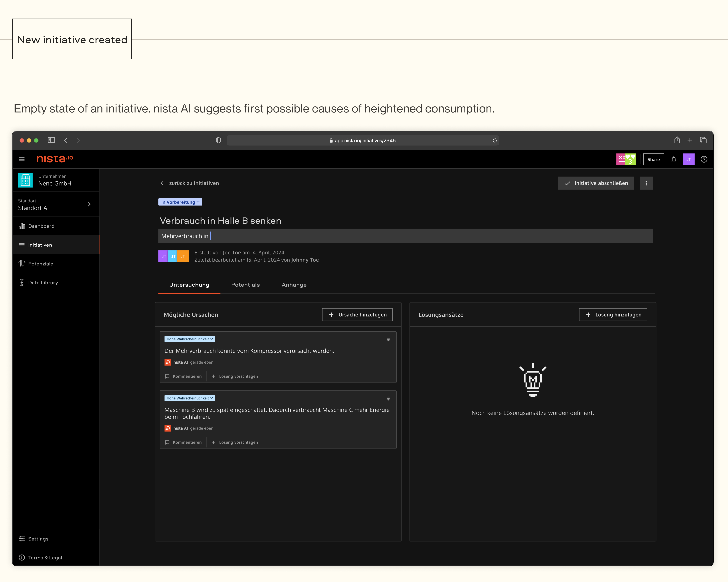Viewport: 728px width, 582px height.
Task: Open the In Vorbereitung status dropdown
Action: click(180, 202)
